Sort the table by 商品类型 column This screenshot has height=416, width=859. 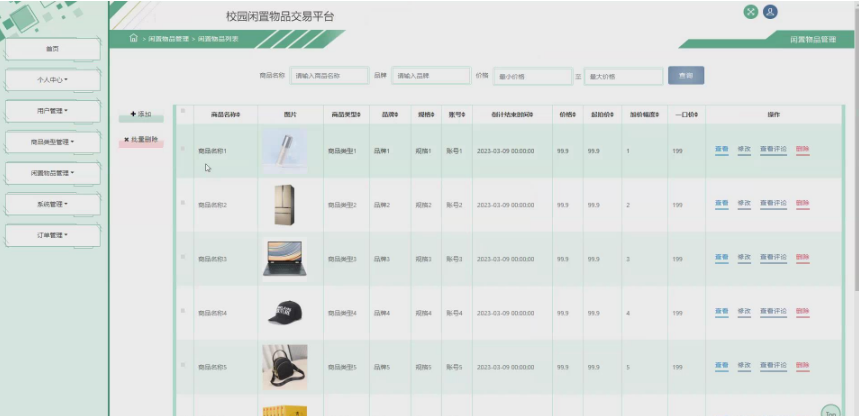coord(346,115)
